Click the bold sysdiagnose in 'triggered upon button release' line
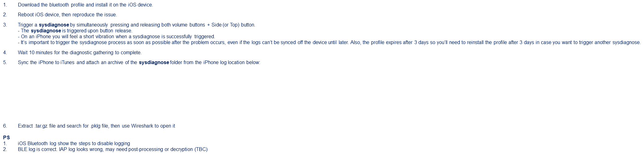This screenshot has width=644, height=155. pyautogui.click(x=46, y=31)
